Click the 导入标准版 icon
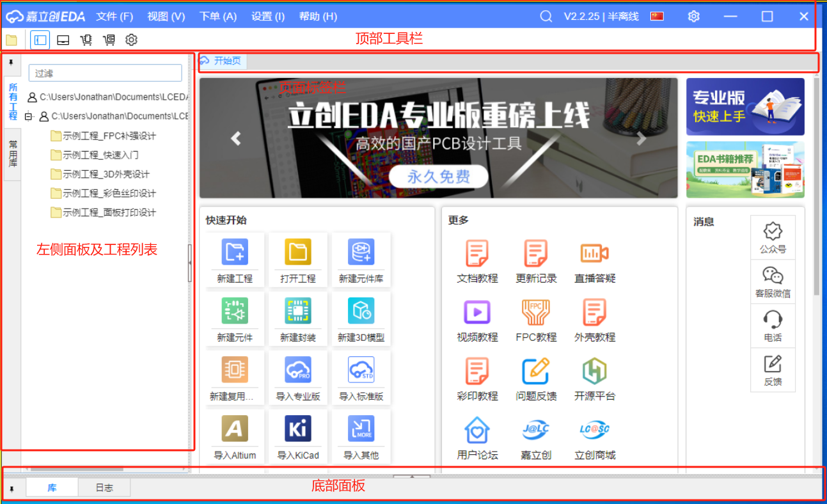Image resolution: width=827 pixels, height=504 pixels. tap(361, 370)
